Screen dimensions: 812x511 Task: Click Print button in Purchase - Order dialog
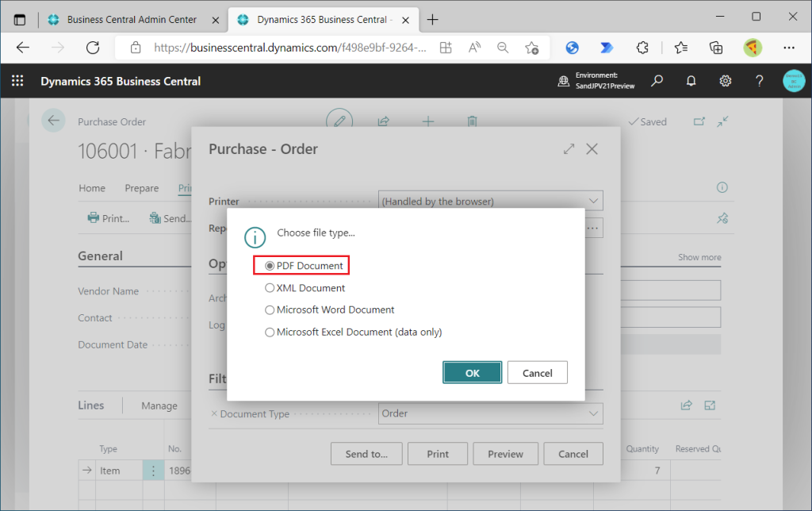(x=438, y=454)
